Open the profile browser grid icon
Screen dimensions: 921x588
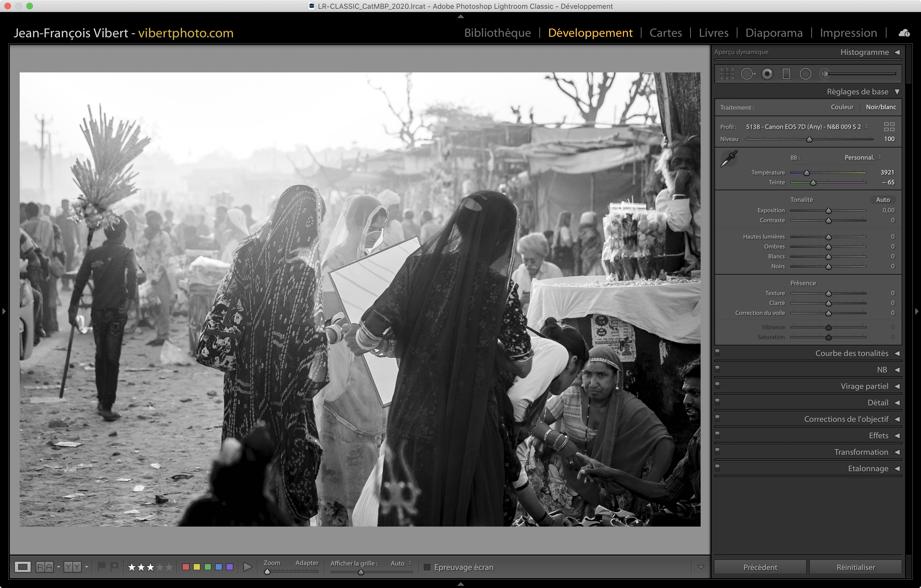coord(889,127)
